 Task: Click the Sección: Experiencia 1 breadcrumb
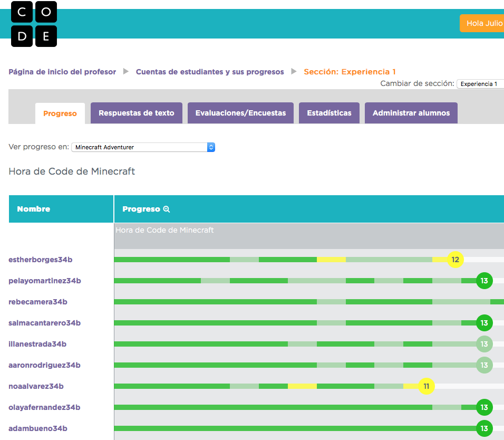(x=350, y=72)
